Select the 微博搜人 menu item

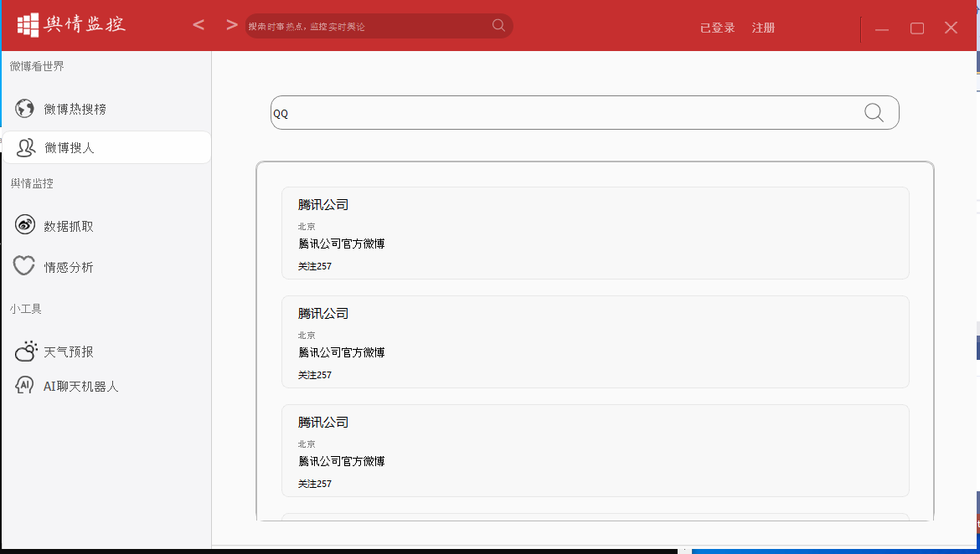pos(107,147)
